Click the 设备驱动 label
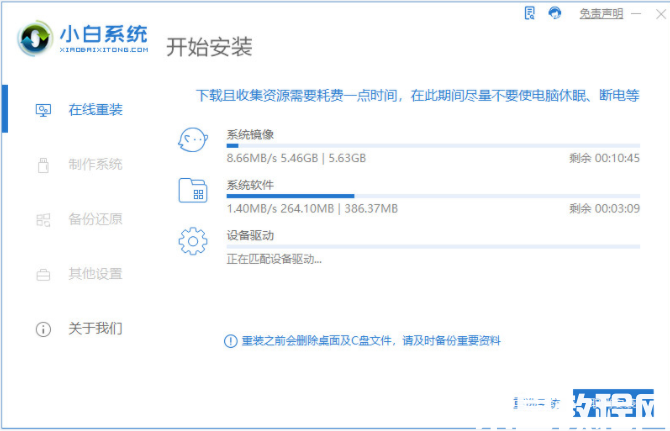The width and height of the screenshot is (670, 431). tap(250, 235)
